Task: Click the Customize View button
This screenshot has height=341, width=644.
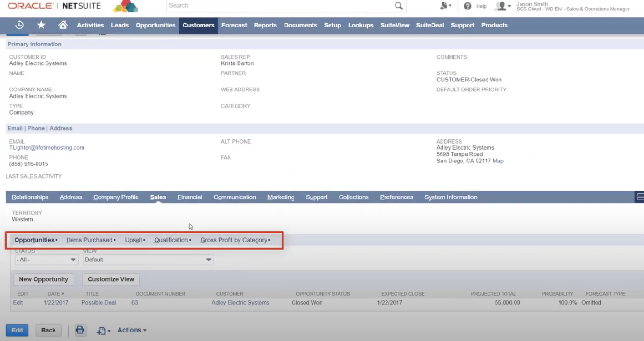Action: click(111, 279)
